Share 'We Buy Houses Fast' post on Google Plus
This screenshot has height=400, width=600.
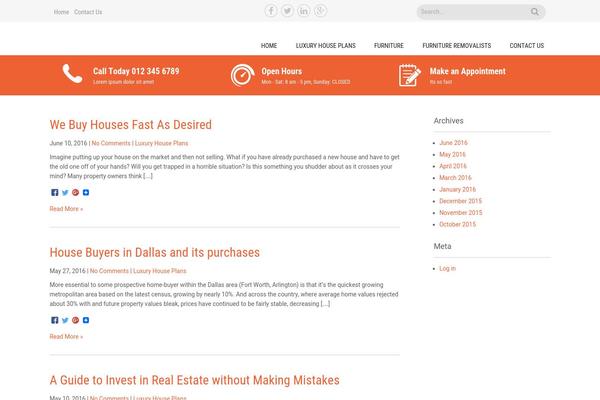click(x=75, y=193)
